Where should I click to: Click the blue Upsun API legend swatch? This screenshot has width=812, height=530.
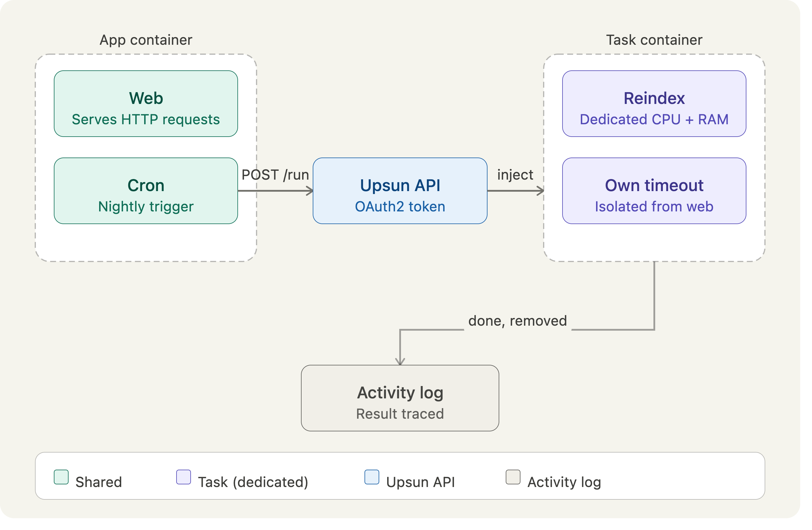[372, 477]
